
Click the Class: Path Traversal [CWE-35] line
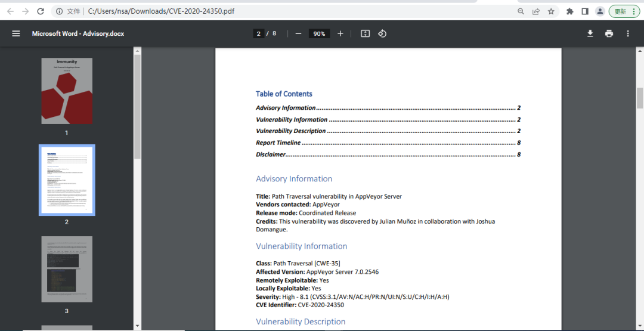coord(298,263)
